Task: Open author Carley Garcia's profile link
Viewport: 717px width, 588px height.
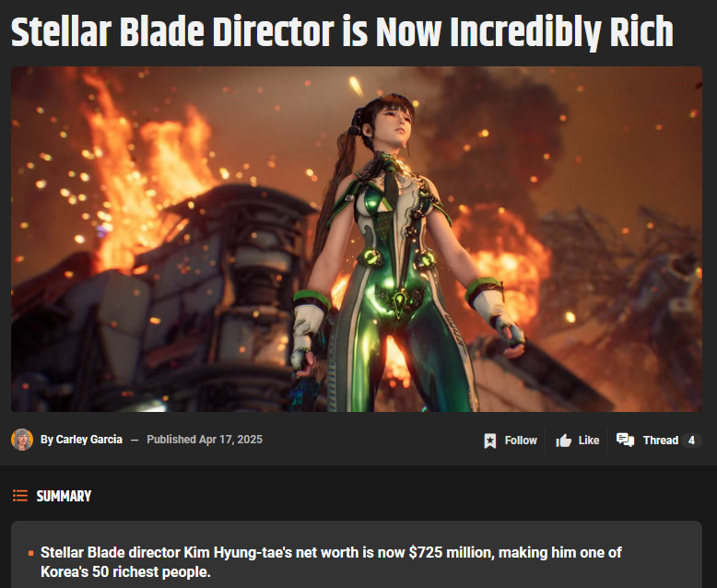Action: [x=88, y=440]
